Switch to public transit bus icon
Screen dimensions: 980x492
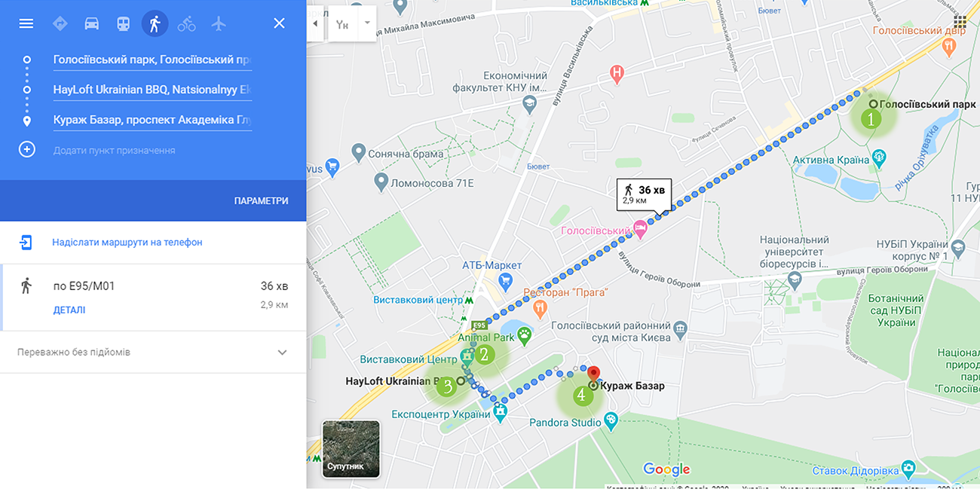pyautogui.click(x=123, y=23)
